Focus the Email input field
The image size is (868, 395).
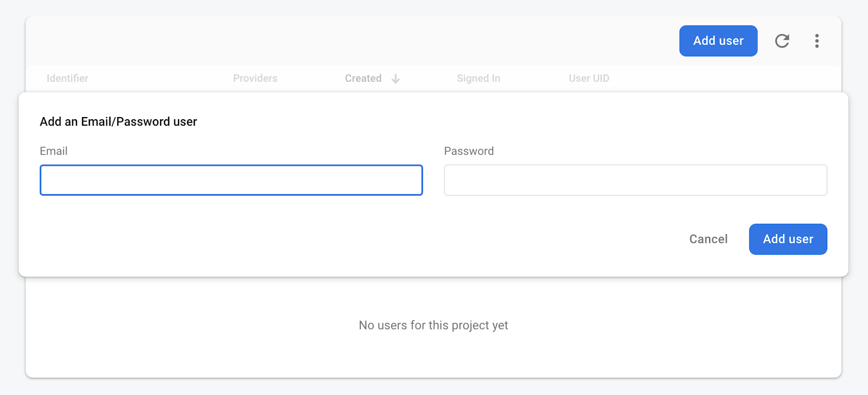point(231,180)
